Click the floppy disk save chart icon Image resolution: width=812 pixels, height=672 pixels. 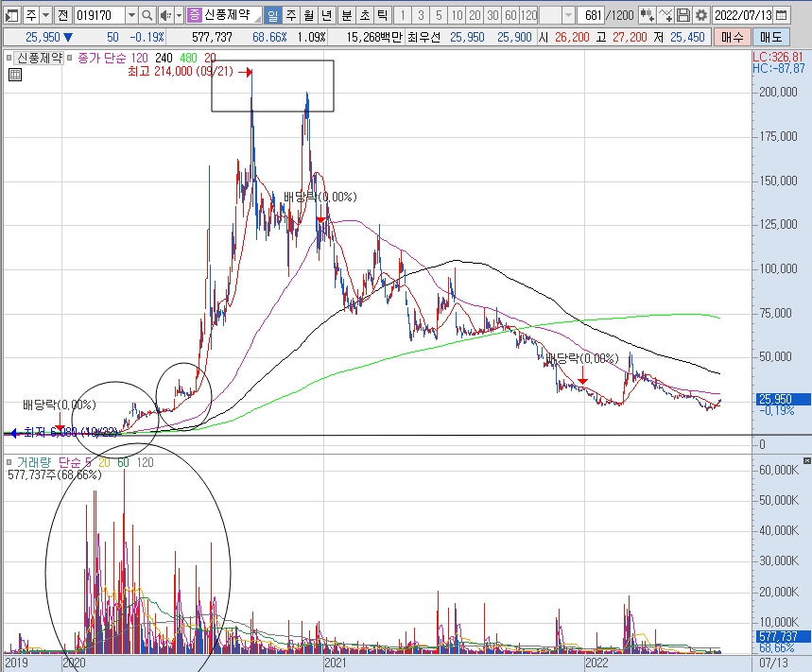tap(683, 15)
